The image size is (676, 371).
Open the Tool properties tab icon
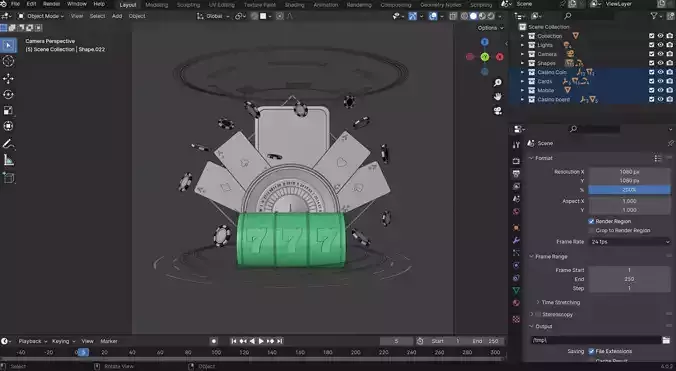pos(516,145)
